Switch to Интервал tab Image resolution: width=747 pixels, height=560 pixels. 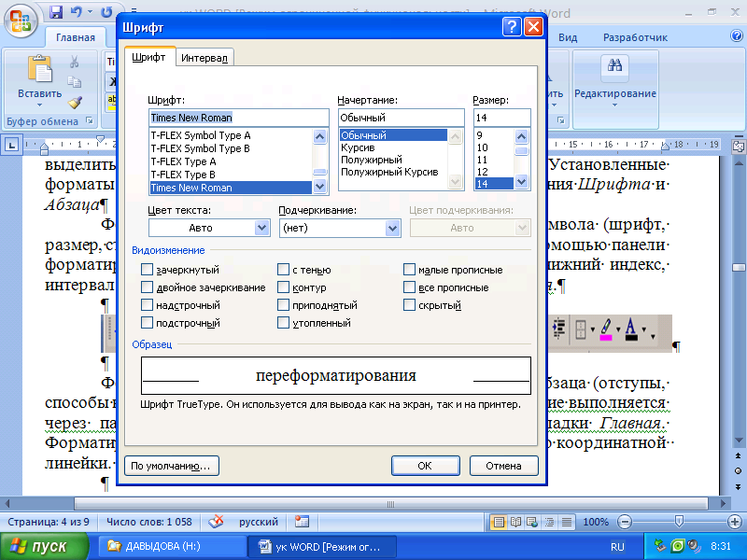(204, 58)
